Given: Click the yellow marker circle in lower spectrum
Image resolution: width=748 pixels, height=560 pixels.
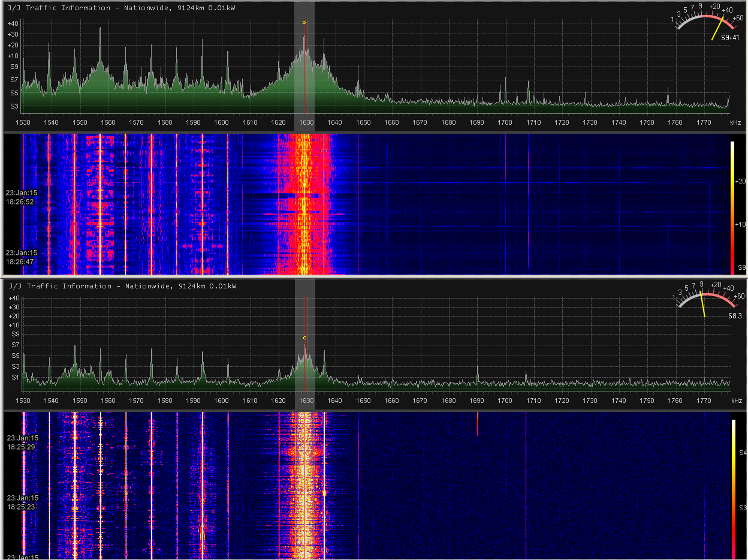Looking at the screenshot, I should tap(304, 338).
